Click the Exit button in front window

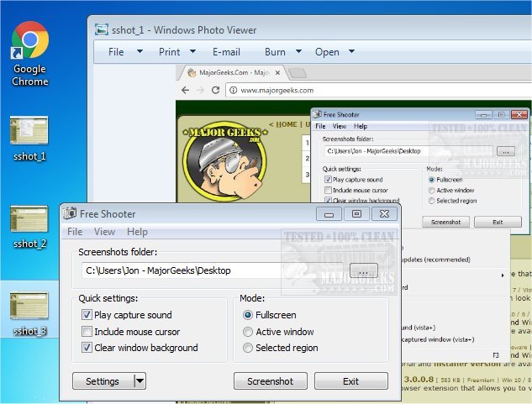(350, 381)
